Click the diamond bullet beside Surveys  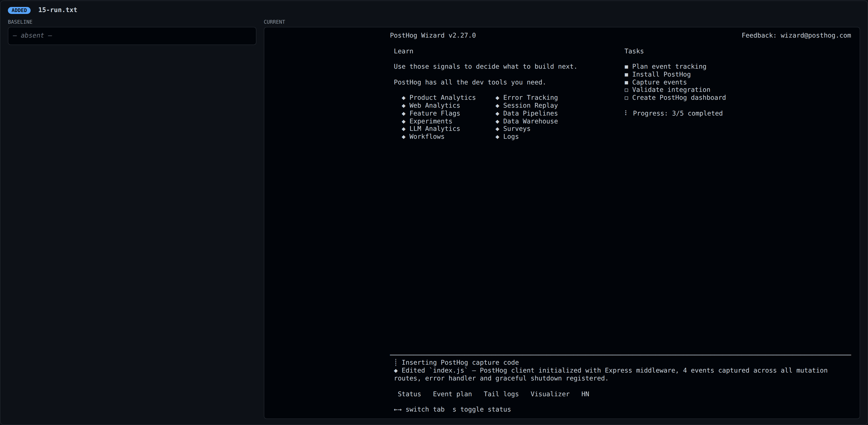[497, 129]
